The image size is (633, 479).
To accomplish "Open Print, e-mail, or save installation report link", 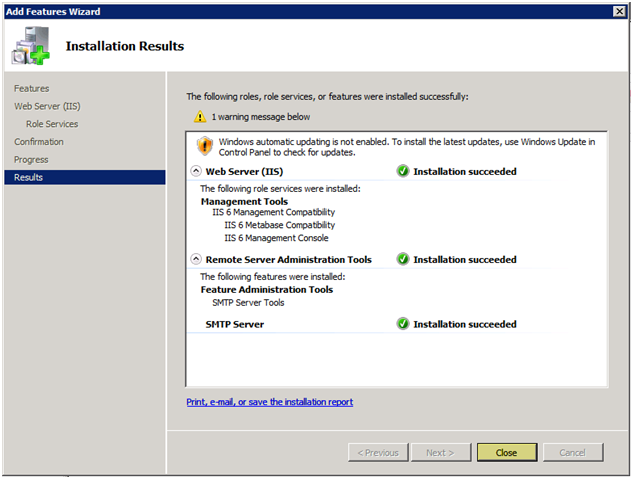I will [270, 402].
